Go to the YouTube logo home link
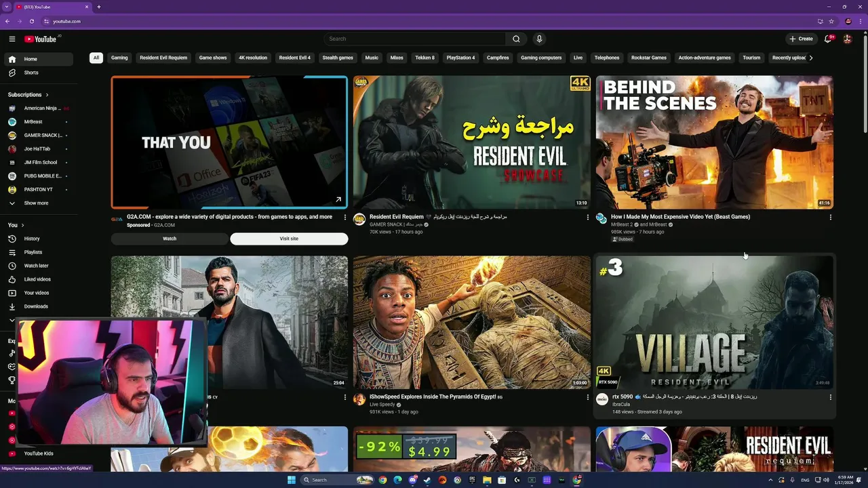868x488 pixels. [x=41, y=39]
